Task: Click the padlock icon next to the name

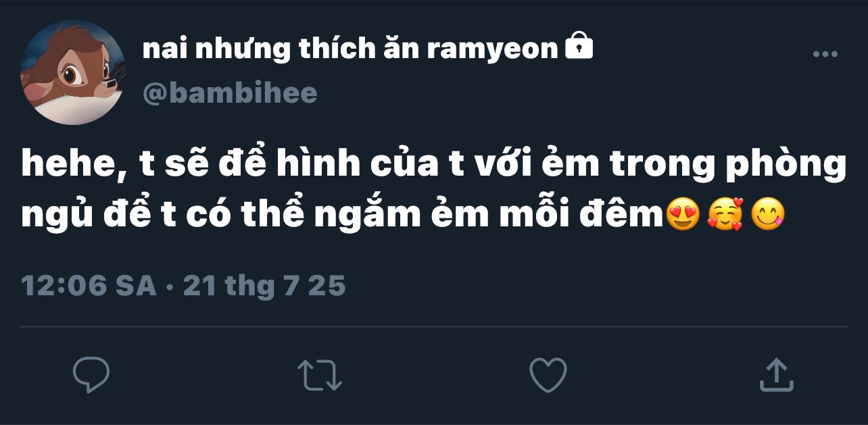Action: [579, 46]
